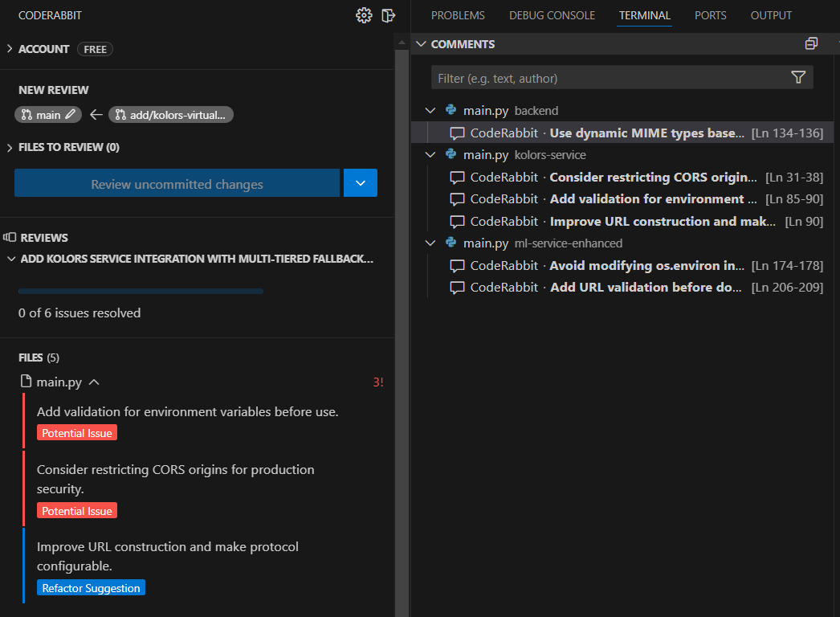Collapse the main.py kolors-service group
Viewport: 840px width, 617px height.
click(430, 155)
